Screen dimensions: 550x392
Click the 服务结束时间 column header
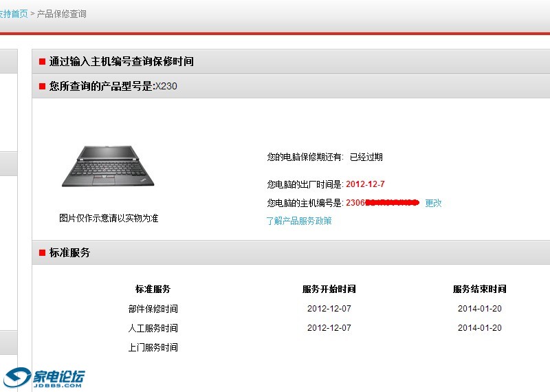tap(479, 289)
